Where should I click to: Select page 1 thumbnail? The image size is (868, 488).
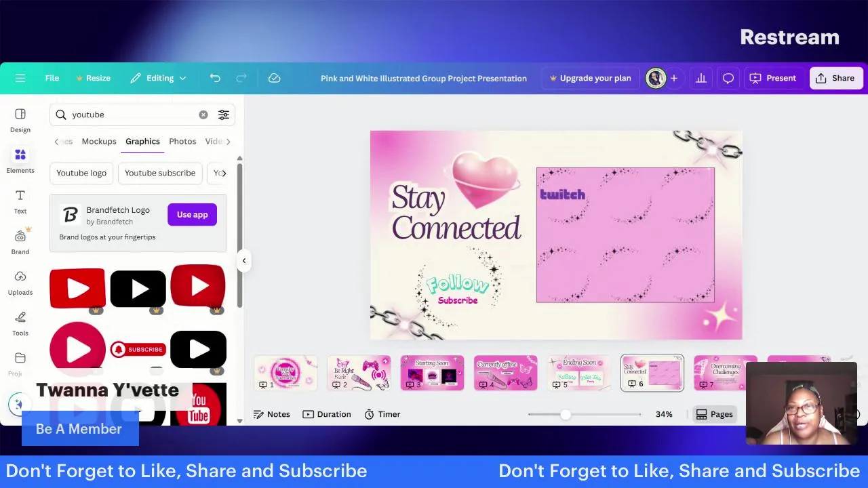285,373
